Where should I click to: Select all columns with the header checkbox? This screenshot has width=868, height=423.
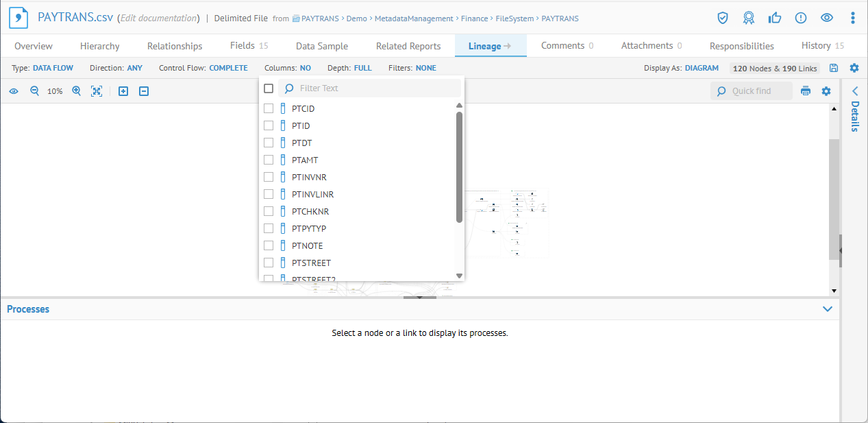coord(268,88)
